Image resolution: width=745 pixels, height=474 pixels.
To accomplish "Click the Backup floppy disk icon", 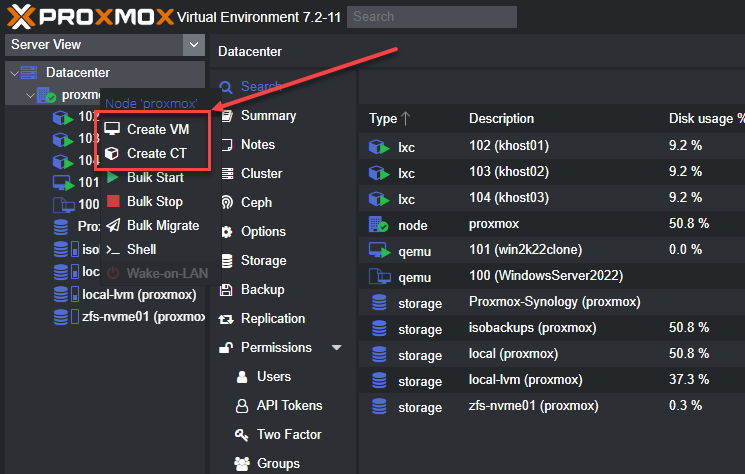I will [x=225, y=290].
